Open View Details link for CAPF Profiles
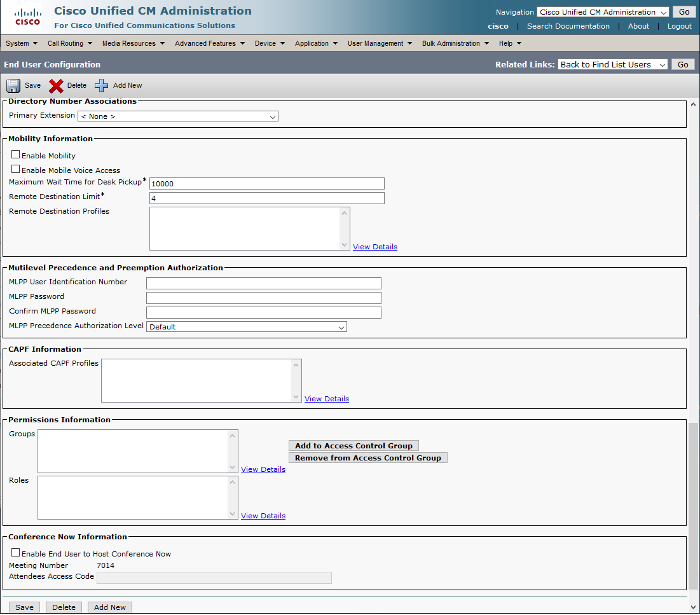Screen dimensions: 700x615 (327, 399)
